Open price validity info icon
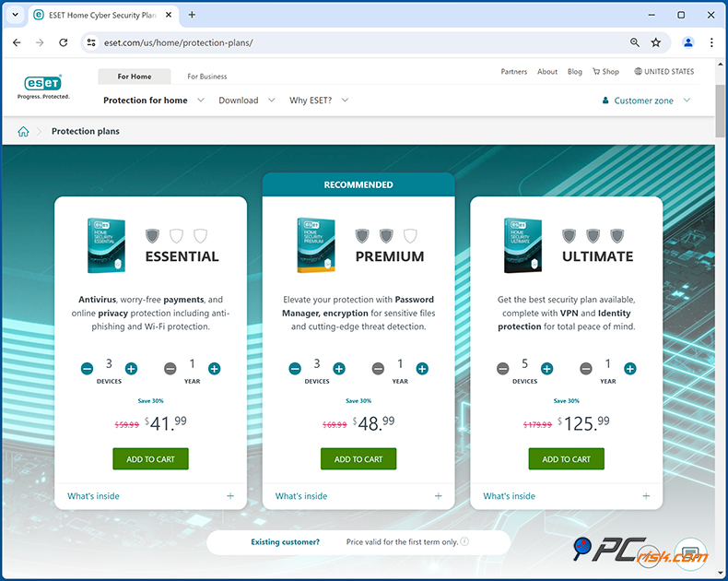This screenshot has height=581, width=728. tap(464, 541)
